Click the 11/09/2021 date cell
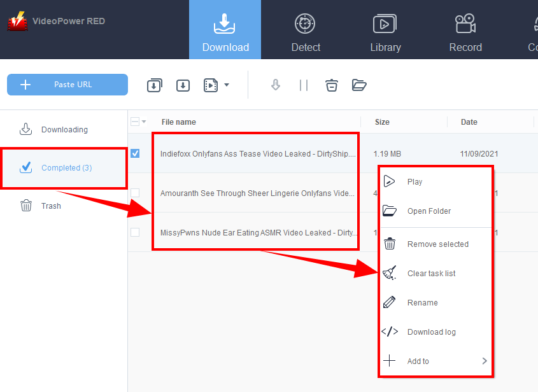This screenshot has height=392, width=538. pyautogui.click(x=479, y=154)
